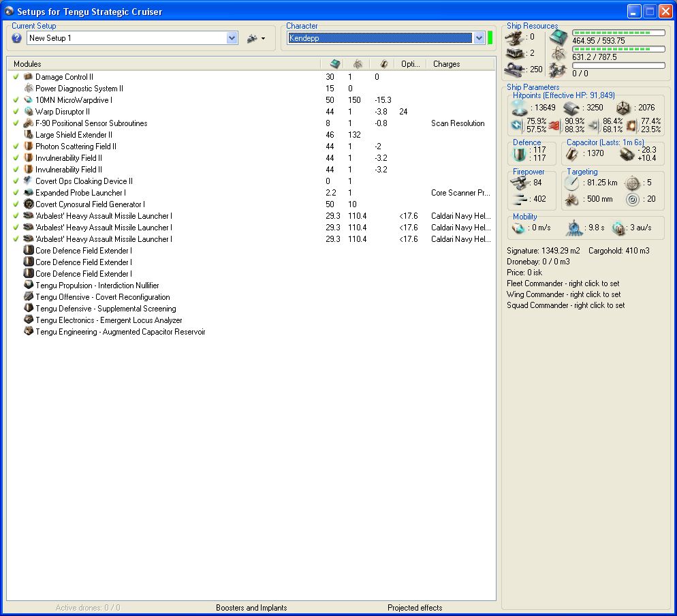Click the shield hitpoints icon showing 13649
This screenshot has height=616, width=677.
tap(519, 108)
